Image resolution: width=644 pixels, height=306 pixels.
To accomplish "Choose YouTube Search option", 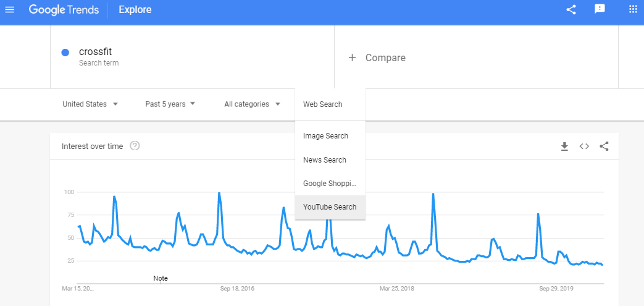I will coord(330,207).
